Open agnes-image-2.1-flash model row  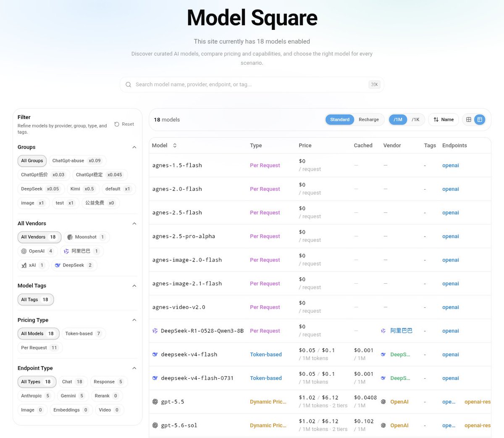320,283
